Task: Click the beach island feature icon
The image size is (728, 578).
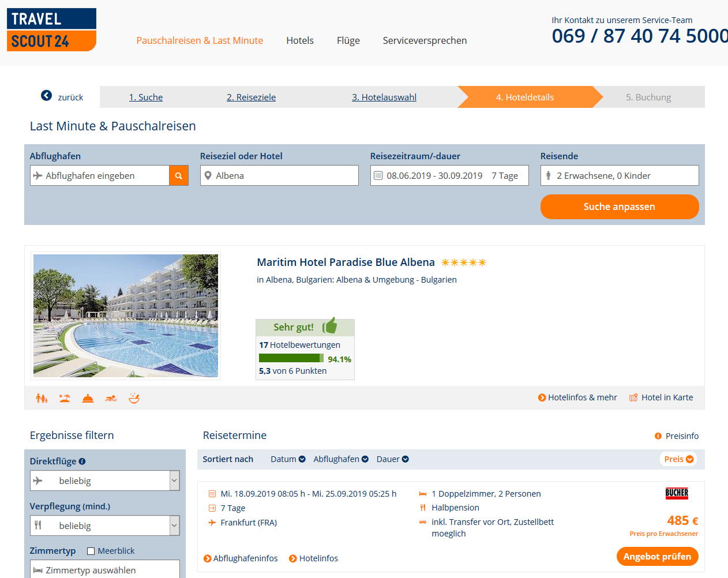Action: pos(65,398)
